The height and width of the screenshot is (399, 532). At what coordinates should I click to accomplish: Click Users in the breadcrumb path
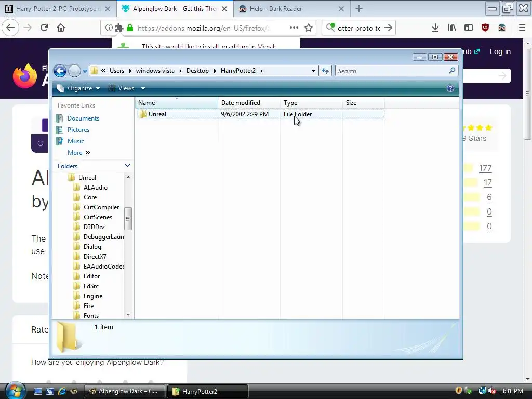tap(117, 71)
